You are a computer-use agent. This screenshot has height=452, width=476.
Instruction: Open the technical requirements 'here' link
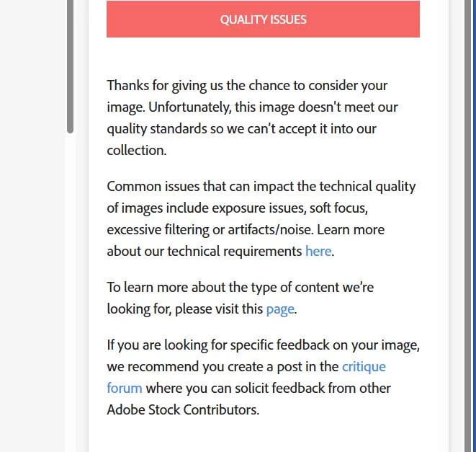pos(318,252)
